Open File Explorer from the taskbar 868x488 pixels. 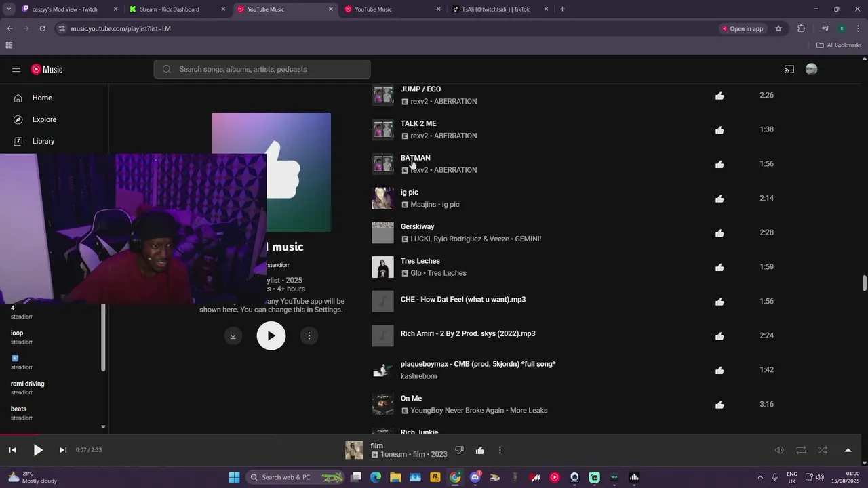pos(395,477)
